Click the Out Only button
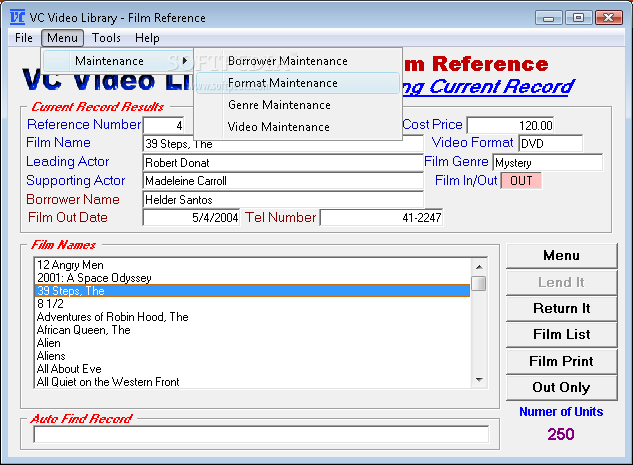 pyautogui.click(x=562, y=388)
